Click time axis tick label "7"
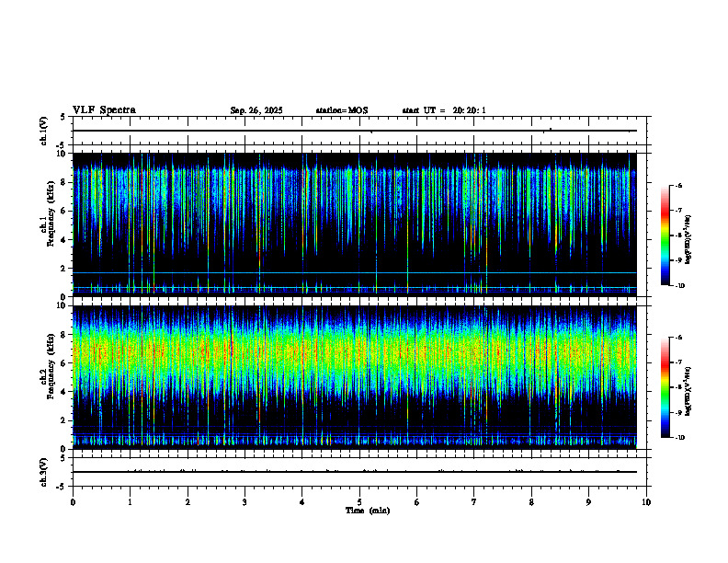This screenshot has height=563, width=728. tap(474, 502)
